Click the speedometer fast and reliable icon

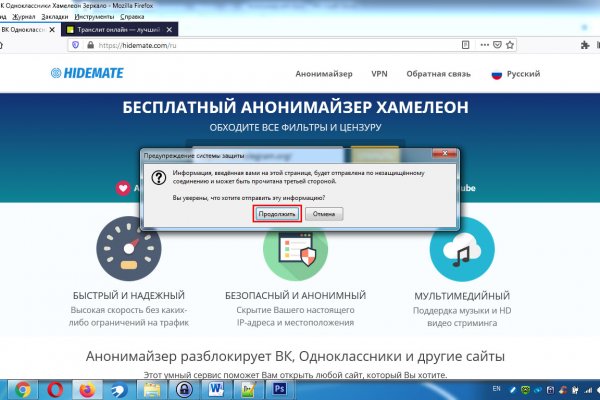[x=128, y=248]
